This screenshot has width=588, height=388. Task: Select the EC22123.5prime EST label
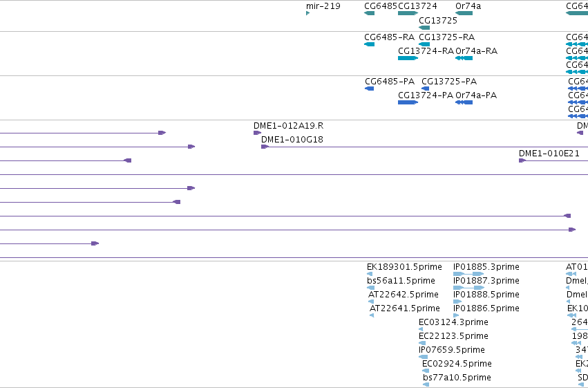[x=453, y=336]
